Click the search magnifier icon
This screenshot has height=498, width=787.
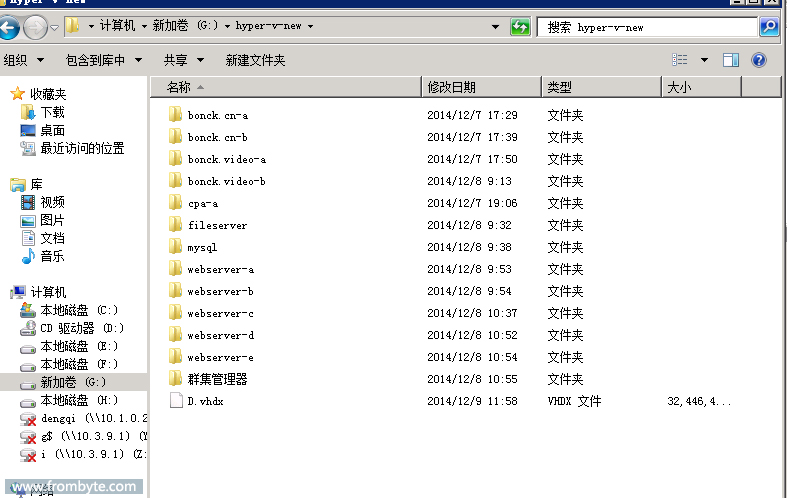click(769, 27)
